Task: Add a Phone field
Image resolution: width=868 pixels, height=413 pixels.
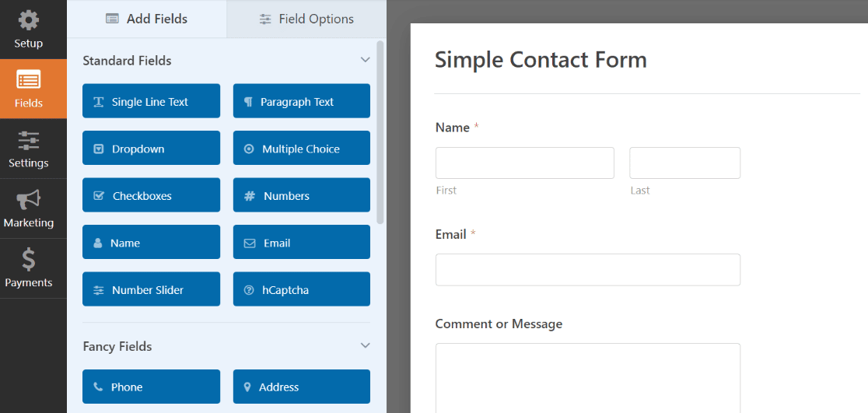Action: [x=151, y=387]
